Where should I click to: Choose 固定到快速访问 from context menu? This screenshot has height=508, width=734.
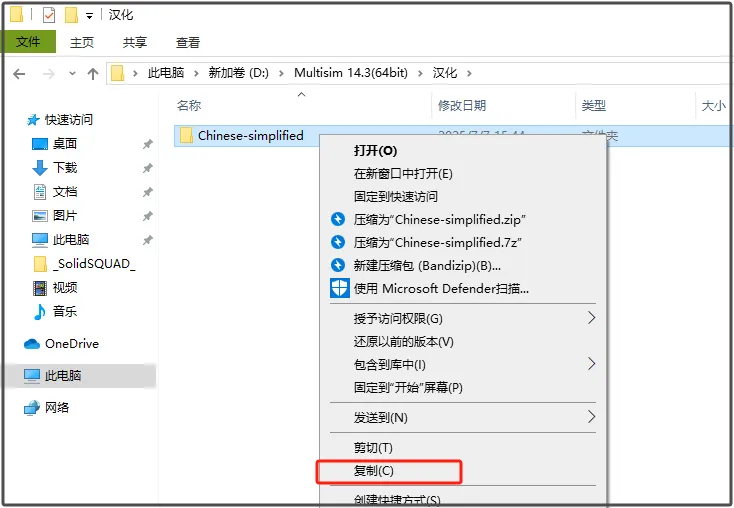click(396, 197)
